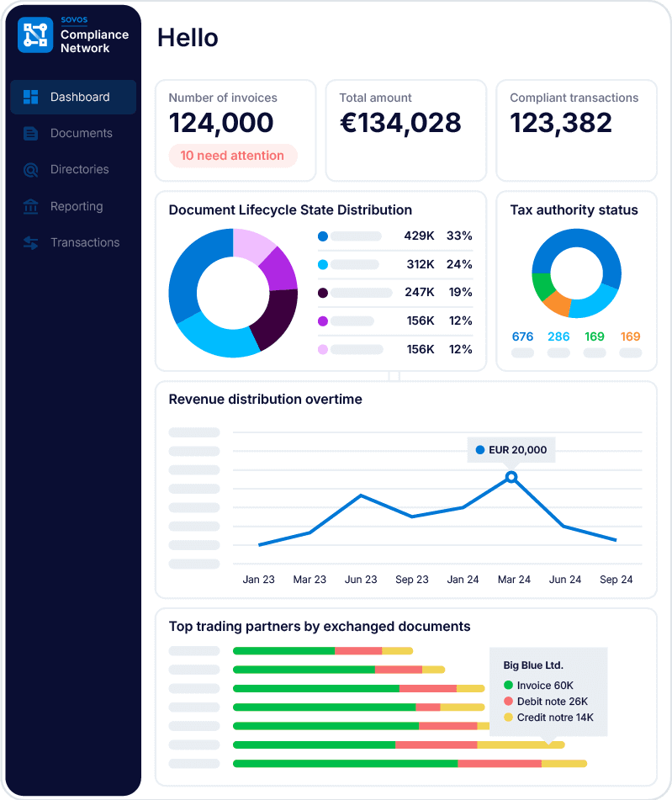Click the Directories icon in sidebar
The height and width of the screenshot is (800, 672).
pos(31,170)
